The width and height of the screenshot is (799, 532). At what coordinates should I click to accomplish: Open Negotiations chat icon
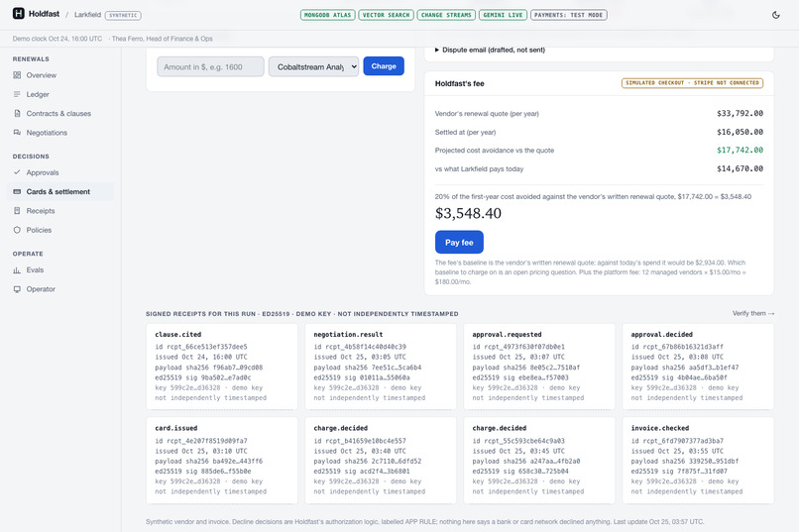click(x=17, y=133)
